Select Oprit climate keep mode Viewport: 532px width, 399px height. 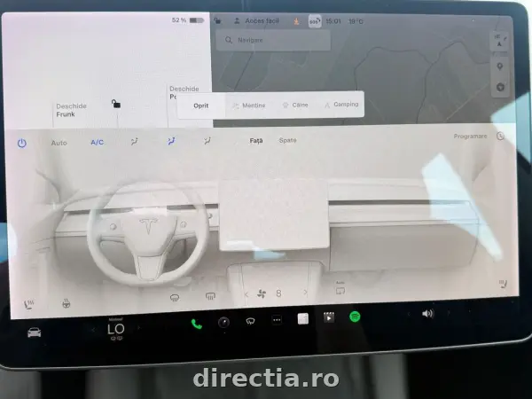coord(201,106)
